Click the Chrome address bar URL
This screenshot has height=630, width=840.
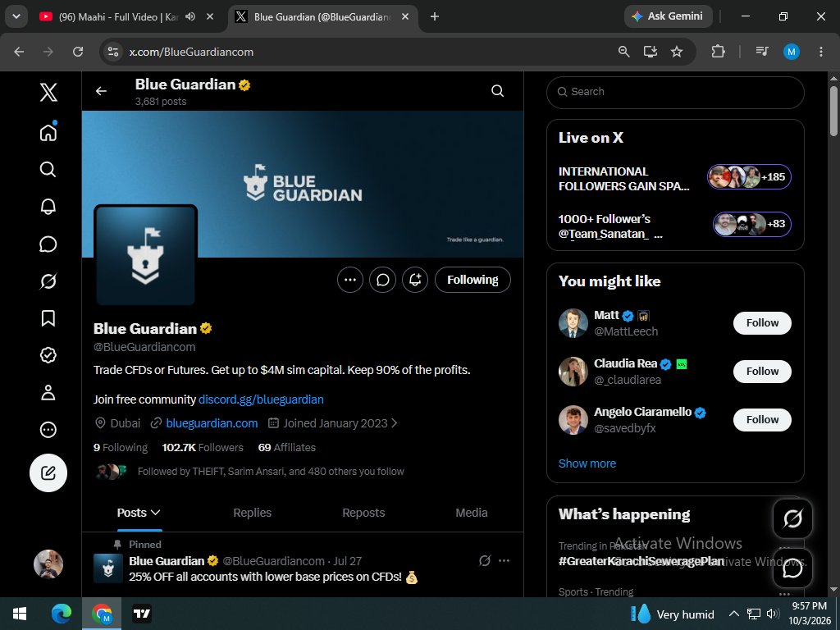(191, 52)
